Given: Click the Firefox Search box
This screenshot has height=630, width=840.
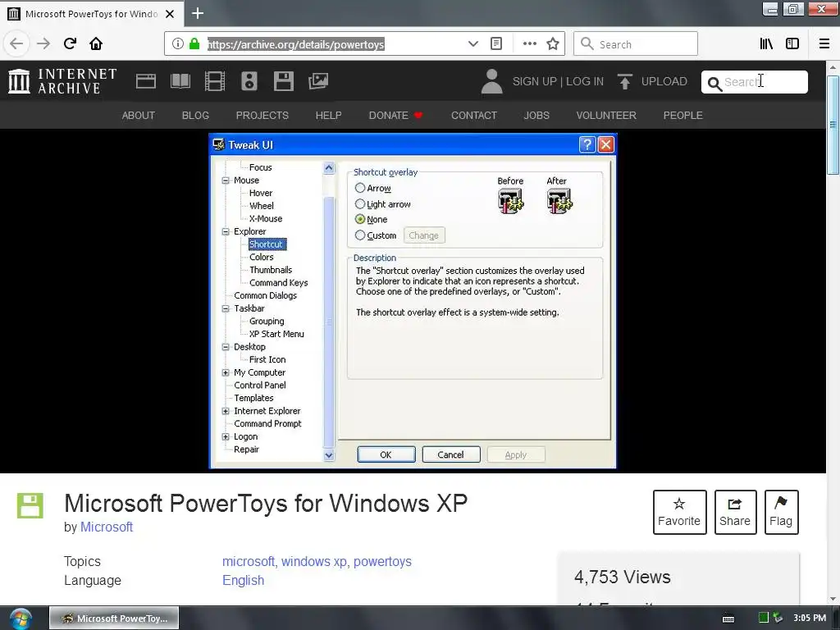Looking at the screenshot, I should click(636, 44).
